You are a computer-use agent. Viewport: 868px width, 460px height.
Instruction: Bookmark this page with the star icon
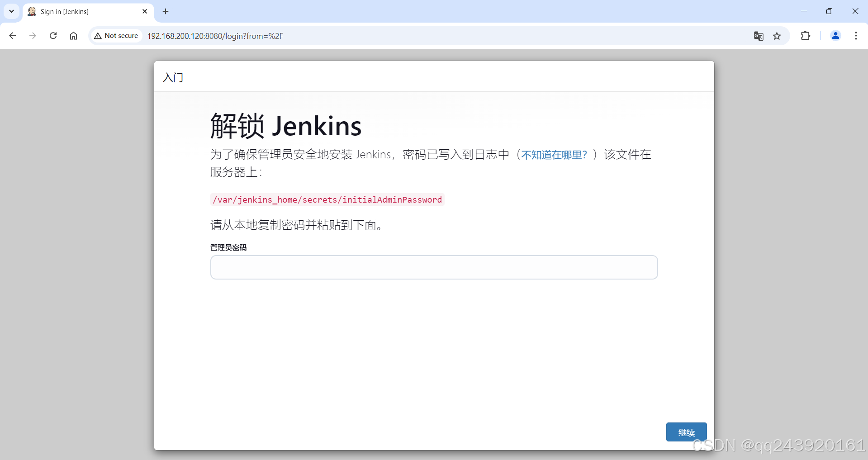pyautogui.click(x=778, y=36)
